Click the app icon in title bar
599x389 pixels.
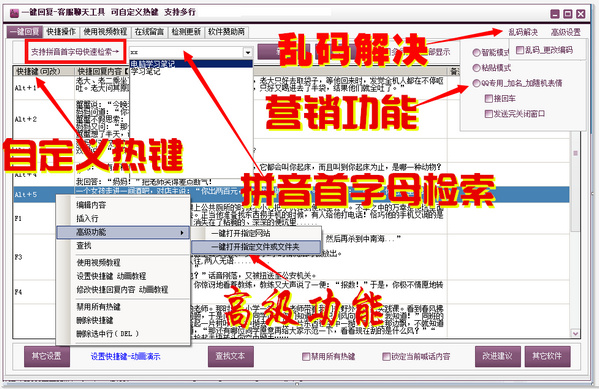coord(14,13)
